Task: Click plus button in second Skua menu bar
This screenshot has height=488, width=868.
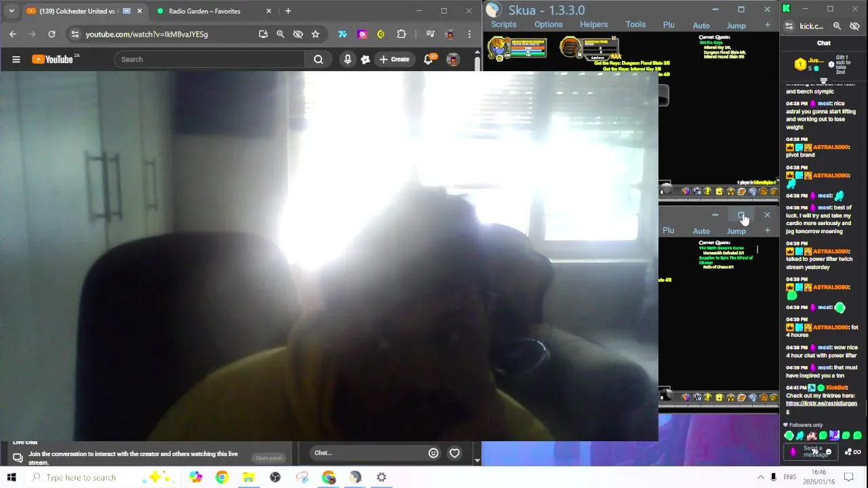Action: click(x=767, y=230)
